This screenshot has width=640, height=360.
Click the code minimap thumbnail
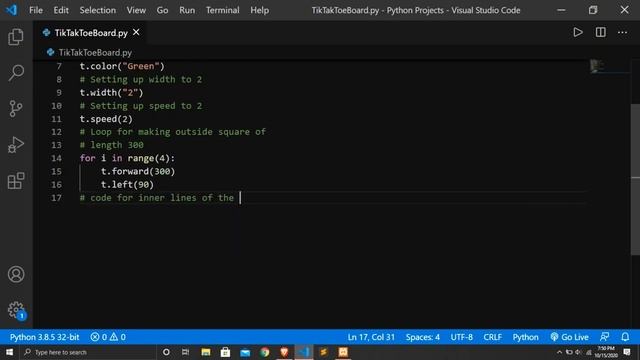pyautogui.click(x=597, y=66)
